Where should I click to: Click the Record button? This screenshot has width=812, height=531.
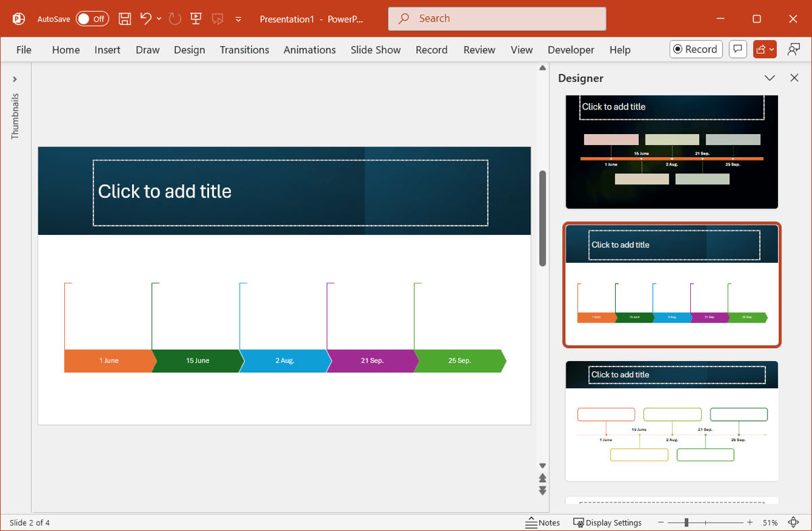[x=696, y=49]
